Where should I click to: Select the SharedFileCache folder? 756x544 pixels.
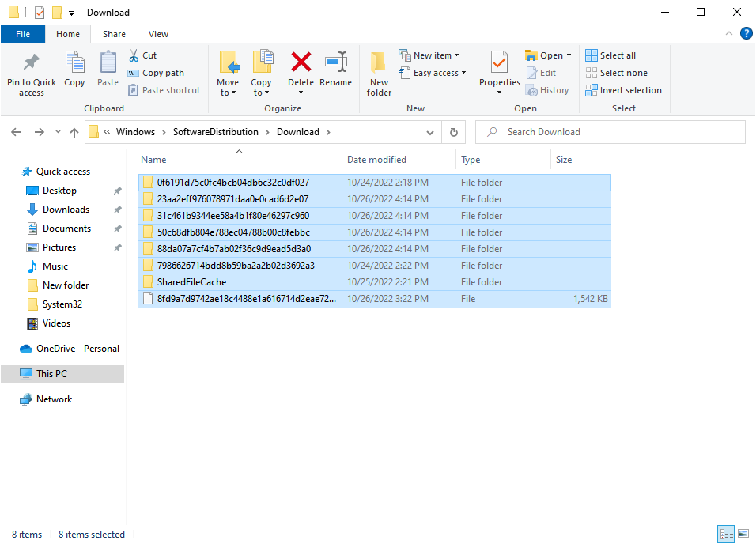pos(375,282)
